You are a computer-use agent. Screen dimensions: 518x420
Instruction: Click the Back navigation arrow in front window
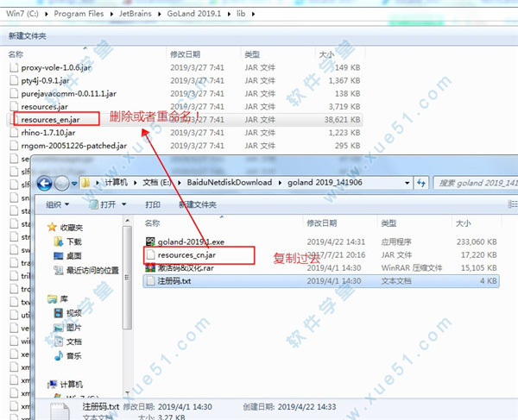[44, 184]
